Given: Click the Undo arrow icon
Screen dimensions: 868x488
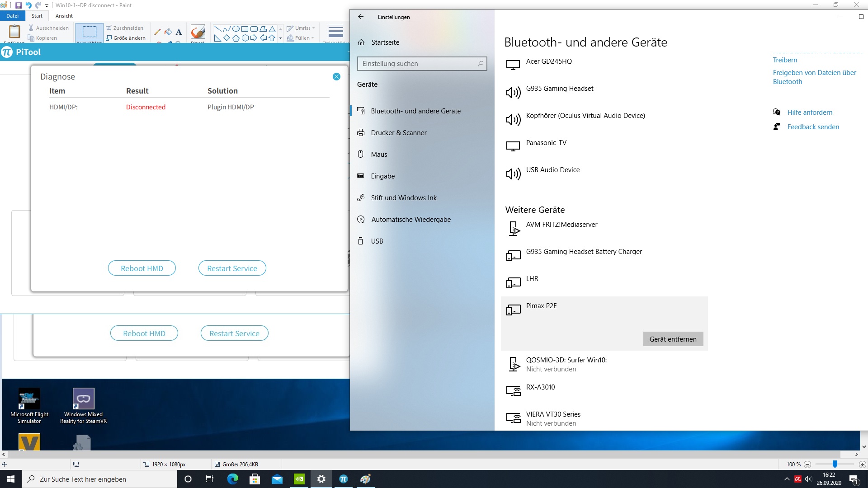Looking at the screenshot, I should point(28,5).
